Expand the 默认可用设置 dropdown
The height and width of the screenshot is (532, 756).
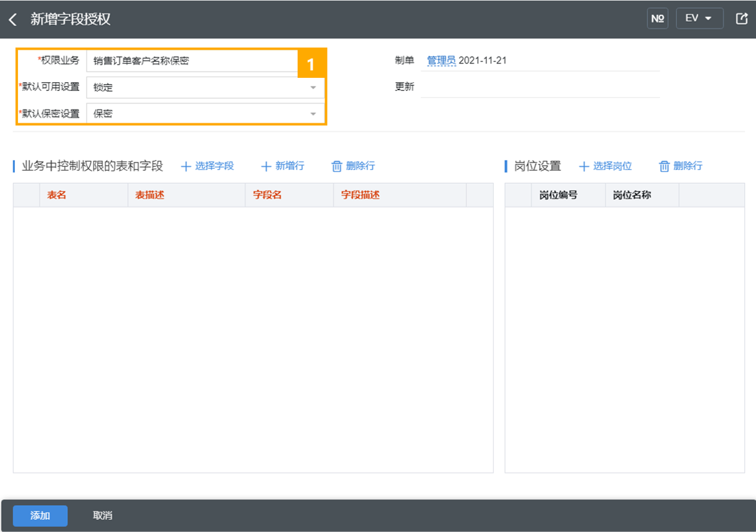pos(313,88)
